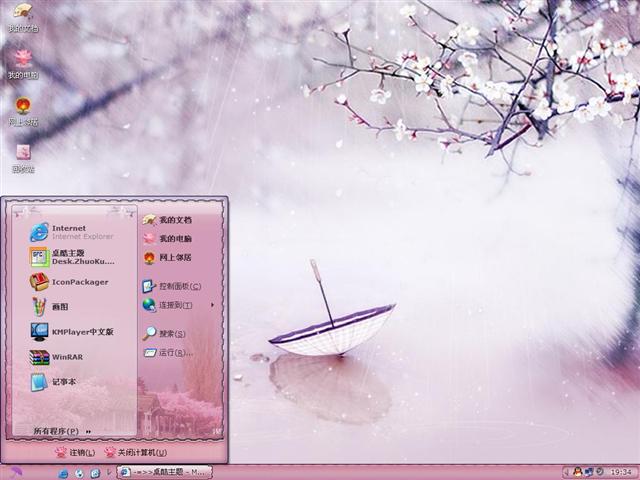Click the 注销(L) log off button
Image resolution: width=640 pixels, height=480 pixels.
(x=75, y=452)
